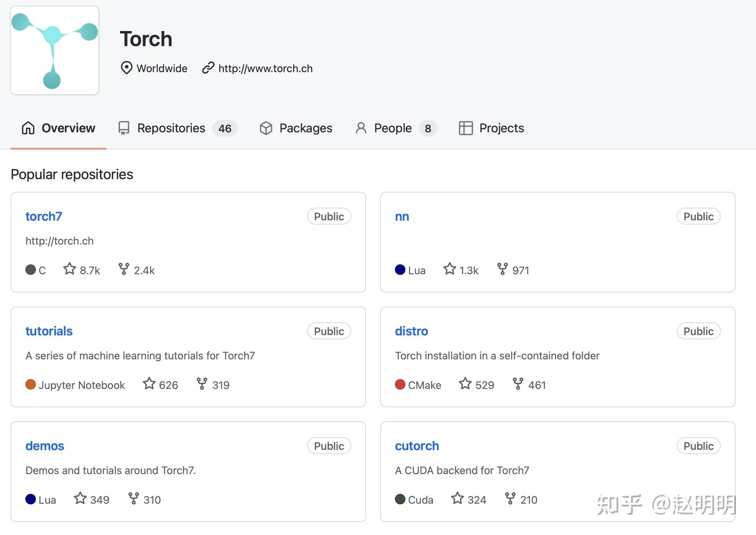Open the cutorch repository

[417, 446]
